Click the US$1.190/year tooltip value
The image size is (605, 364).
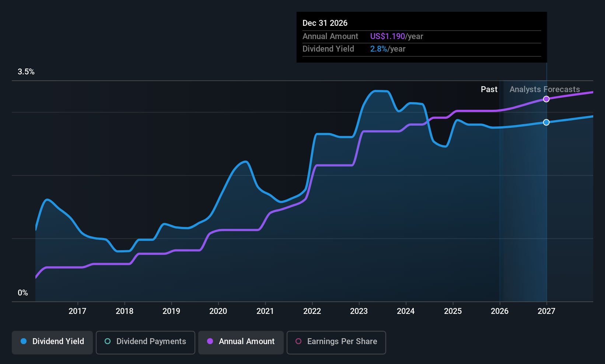click(x=396, y=36)
